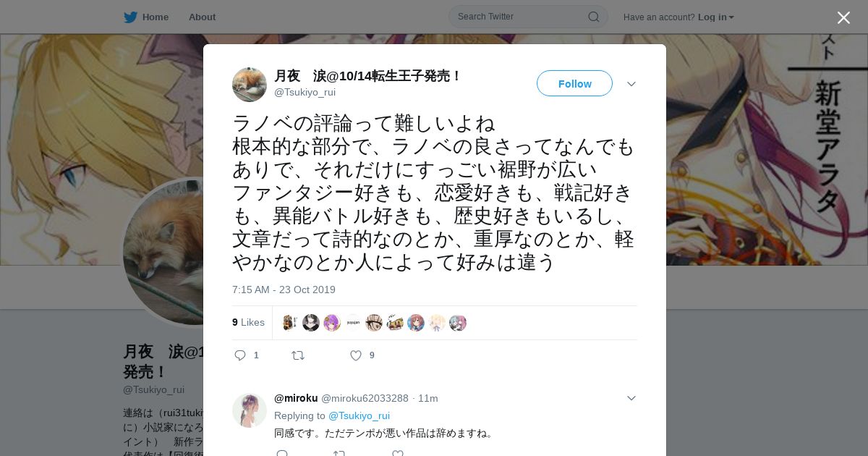Click the search magnifier icon
This screenshot has width=868, height=456.
(593, 17)
